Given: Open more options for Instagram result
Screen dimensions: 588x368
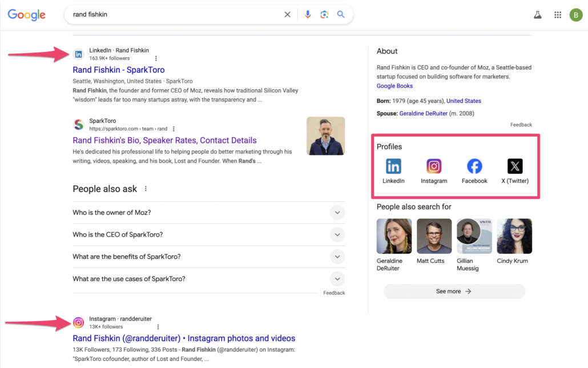Looking at the screenshot, I should pos(158,327).
